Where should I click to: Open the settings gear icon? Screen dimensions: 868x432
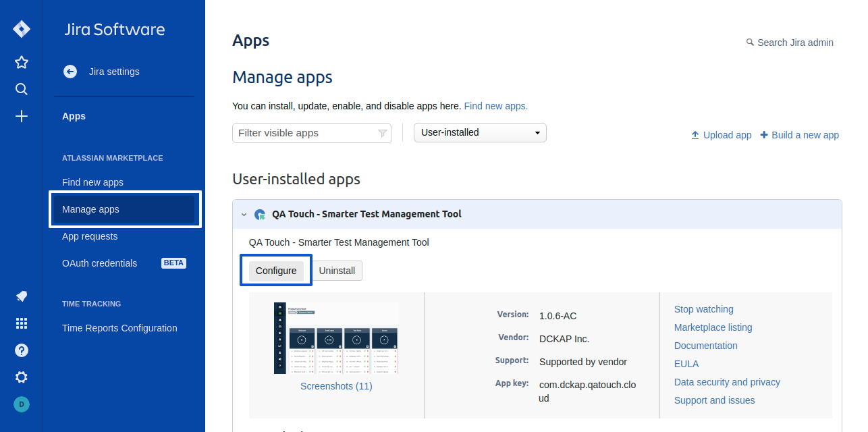pyautogui.click(x=22, y=377)
